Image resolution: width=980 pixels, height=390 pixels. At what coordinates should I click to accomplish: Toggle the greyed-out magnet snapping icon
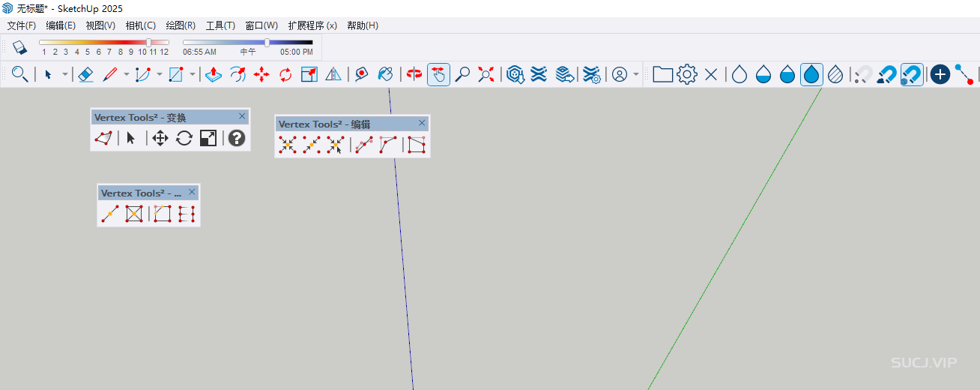click(x=863, y=74)
